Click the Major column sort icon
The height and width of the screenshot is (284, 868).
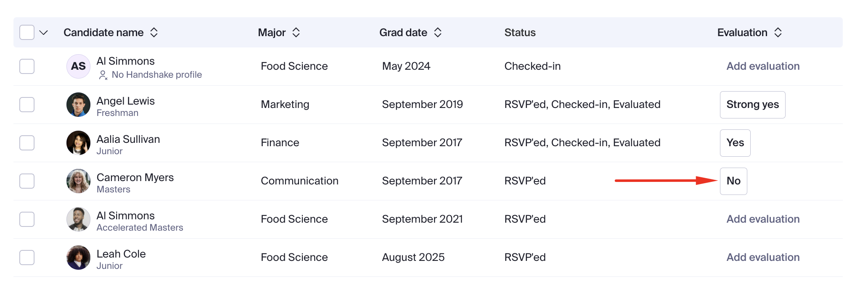296,32
